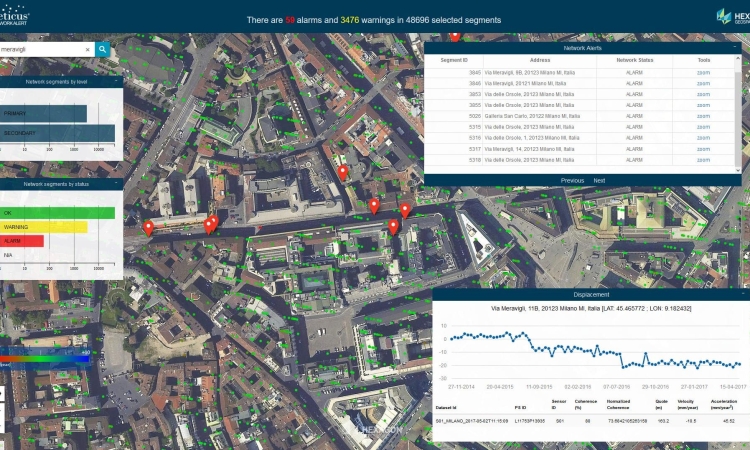Zoom to segment 5316

click(703, 138)
